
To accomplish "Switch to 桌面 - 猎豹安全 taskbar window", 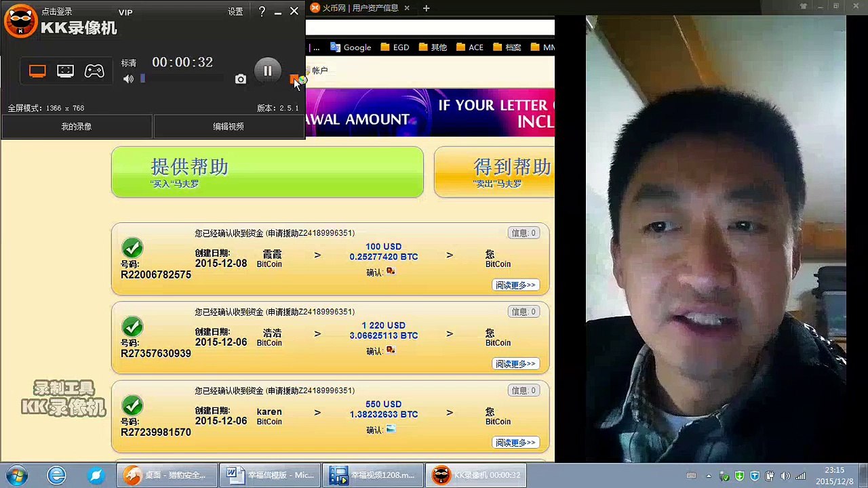I will click(166, 475).
